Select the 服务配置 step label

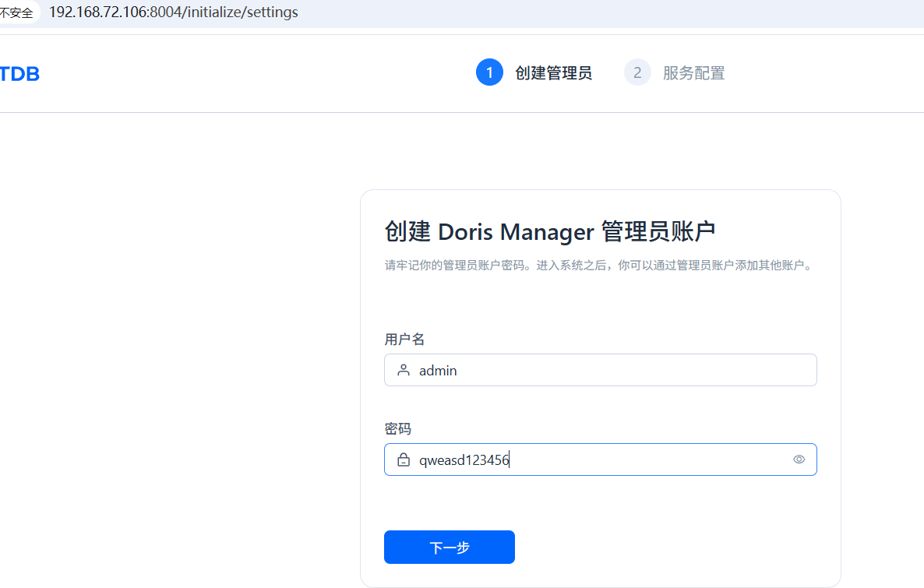coord(693,73)
